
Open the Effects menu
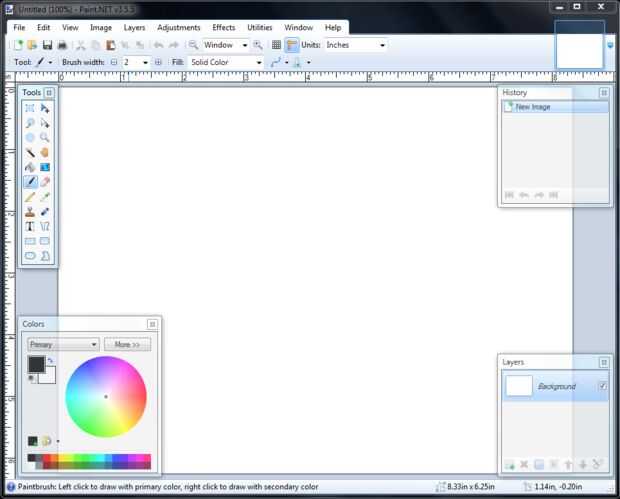point(224,27)
